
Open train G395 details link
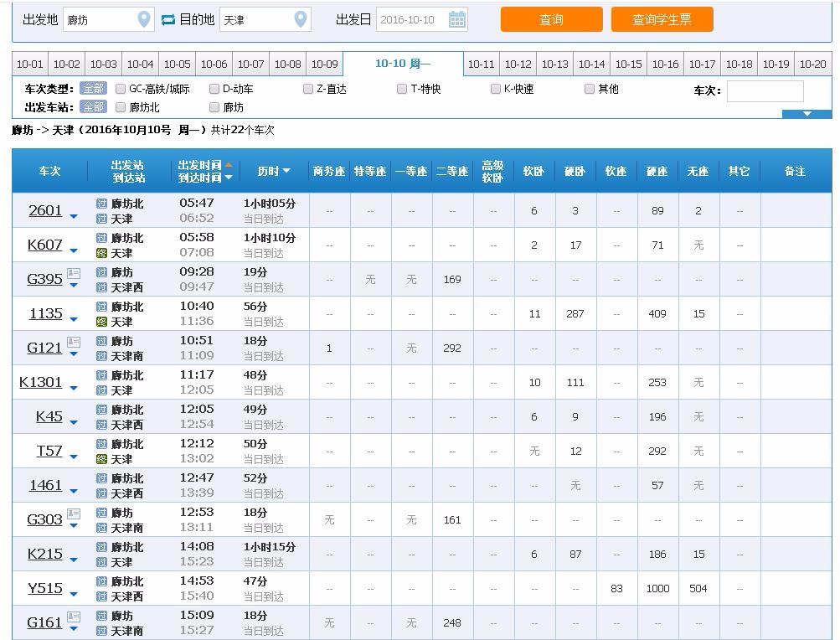[44, 279]
